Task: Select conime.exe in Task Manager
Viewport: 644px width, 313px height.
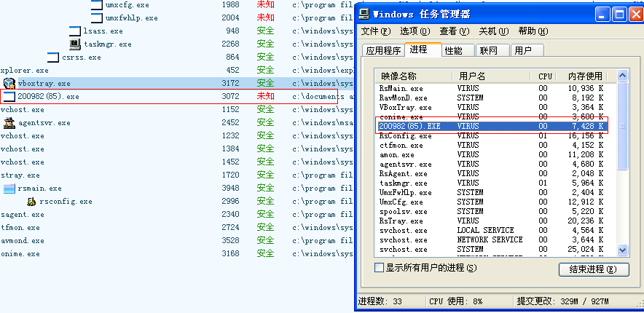Action: [491, 117]
